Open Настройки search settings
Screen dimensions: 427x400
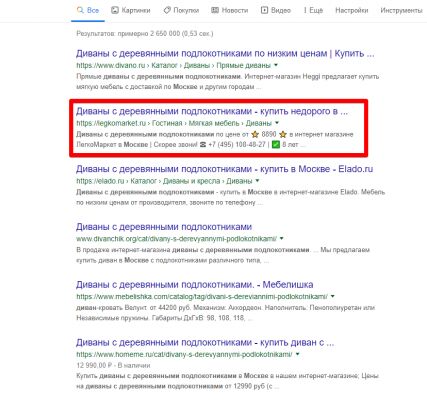[352, 10]
